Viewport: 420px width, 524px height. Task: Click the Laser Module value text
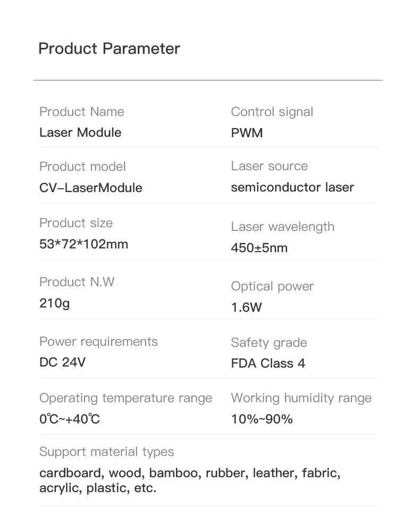(x=80, y=132)
